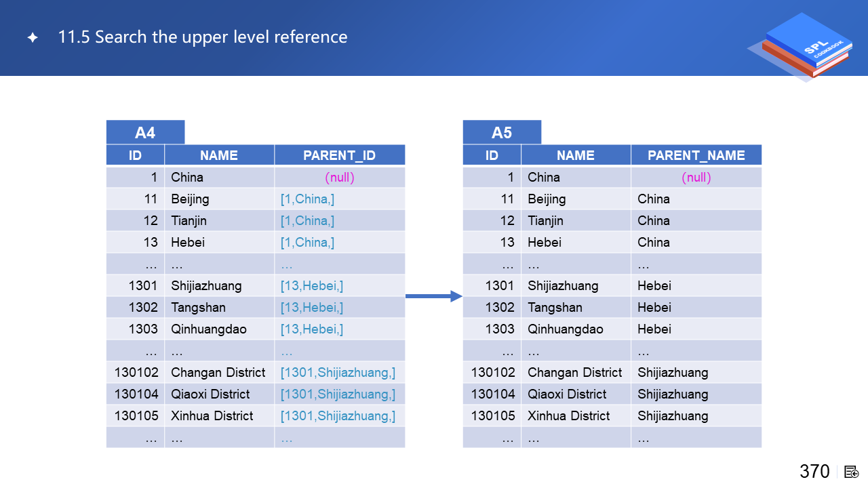Viewport: 868px width, 488px height.
Task: Open the [1,China,] reference in Beijing row
Action: point(307,199)
